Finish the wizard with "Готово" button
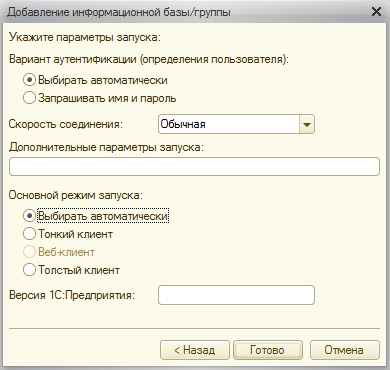The width and height of the screenshot is (390, 370). tap(268, 350)
